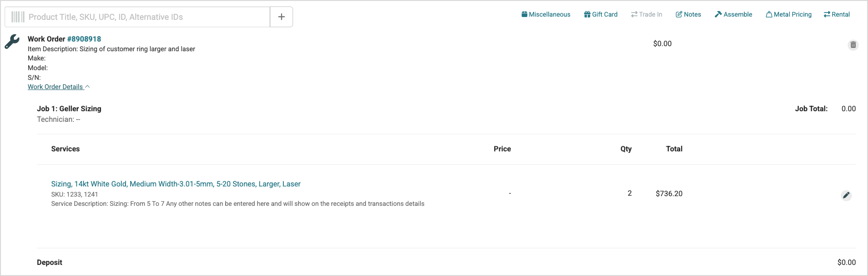
Task: Click the Deposit row label
Action: (49, 263)
